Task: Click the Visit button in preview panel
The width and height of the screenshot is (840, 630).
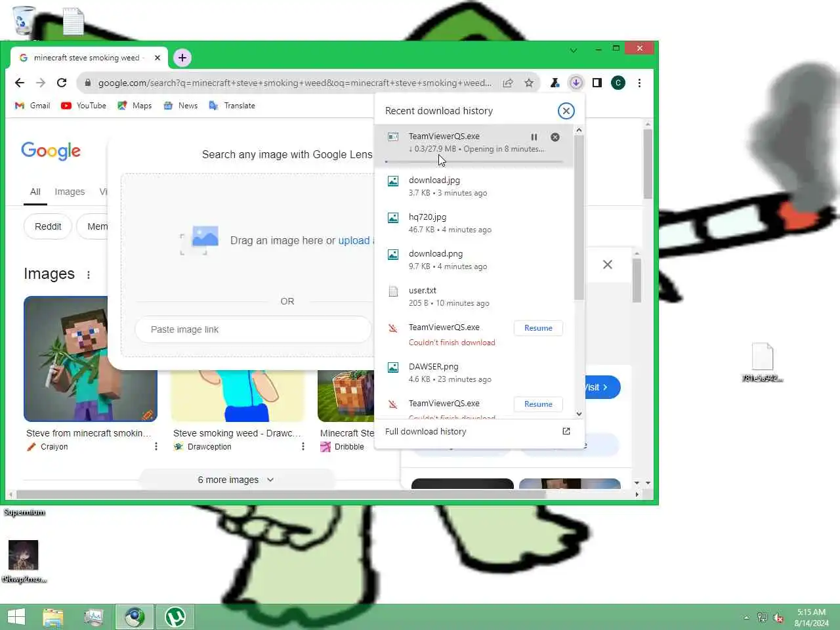Action: point(602,387)
